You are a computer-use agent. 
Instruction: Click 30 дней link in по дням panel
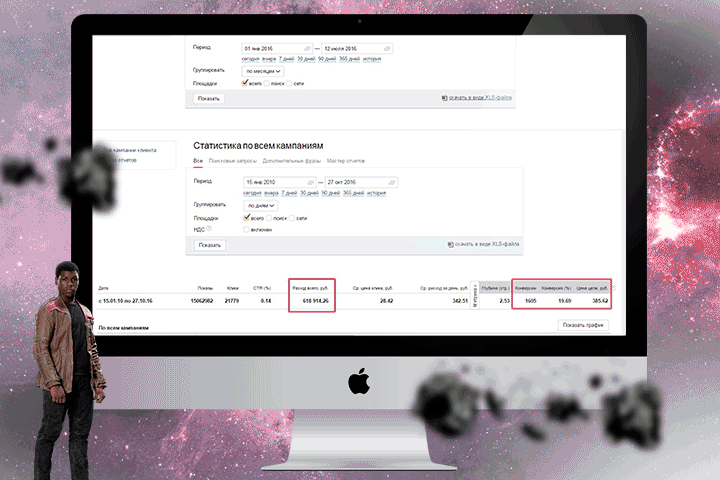[x=309, y=193]
